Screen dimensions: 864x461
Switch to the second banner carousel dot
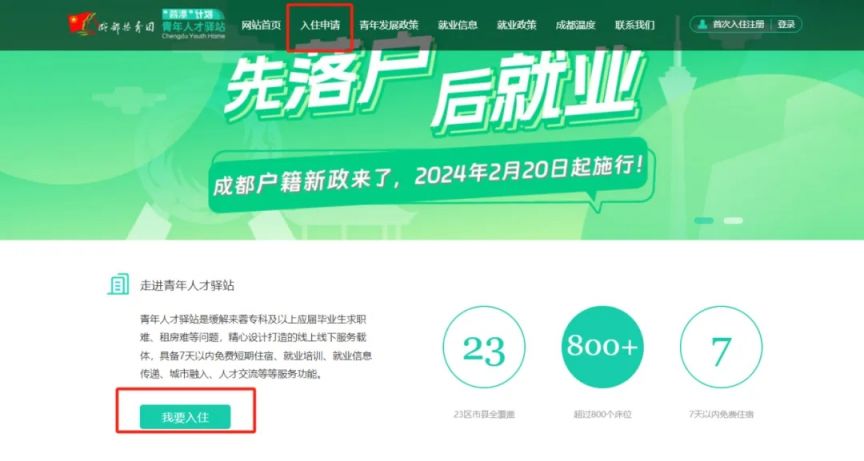(x=733, y=220)
